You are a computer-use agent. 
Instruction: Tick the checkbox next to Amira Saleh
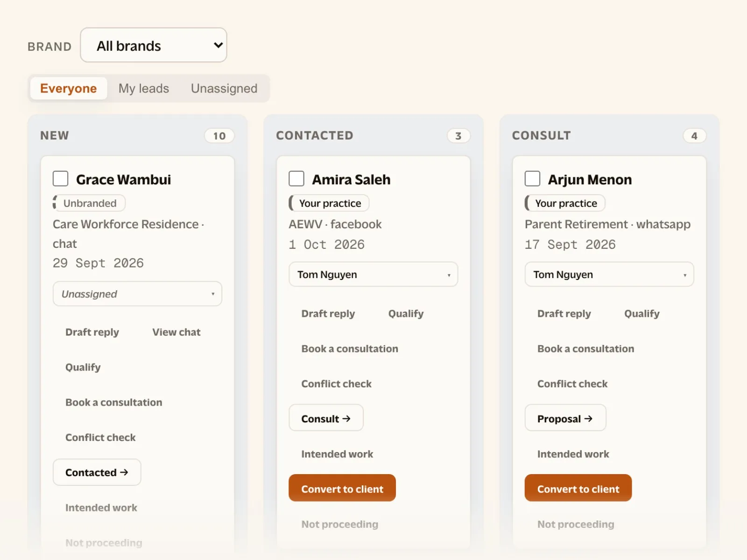296,179
